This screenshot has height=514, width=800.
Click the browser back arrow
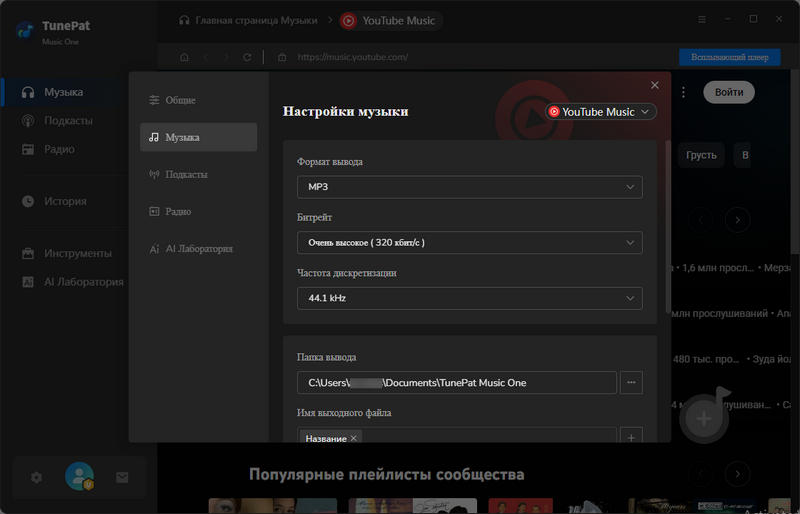tap(206, 57)
